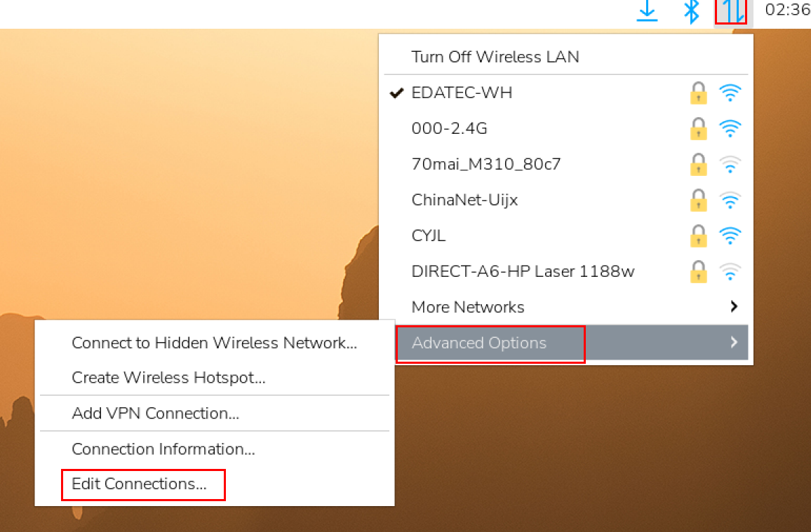Click the Bluetooth icon in the system tray
The height and width of the screenshot is (532, 811).
(691, 12)
